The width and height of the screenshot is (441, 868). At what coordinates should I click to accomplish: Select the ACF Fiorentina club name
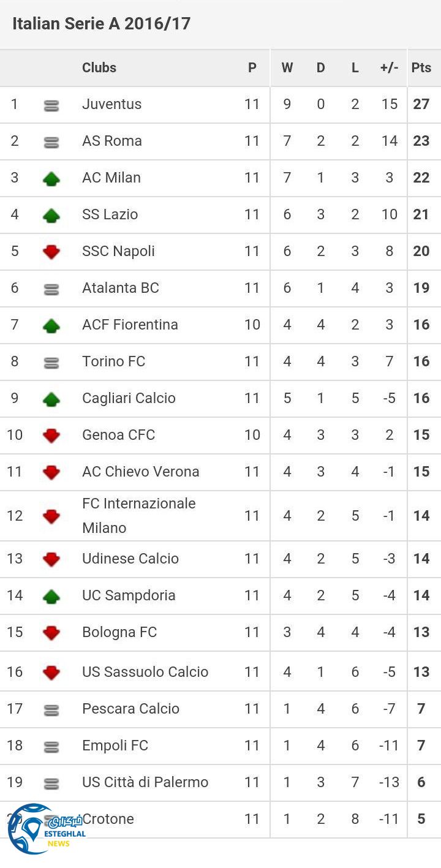point(130,325)
